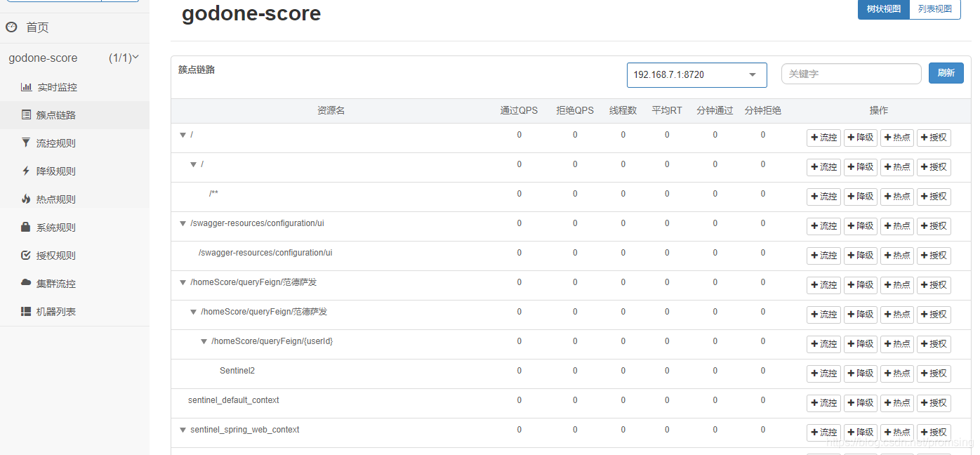980x455 pixels.
Task: Add 流控 rule for /homeScore/queryFeign/{userId}
Action: coord(823,344)
